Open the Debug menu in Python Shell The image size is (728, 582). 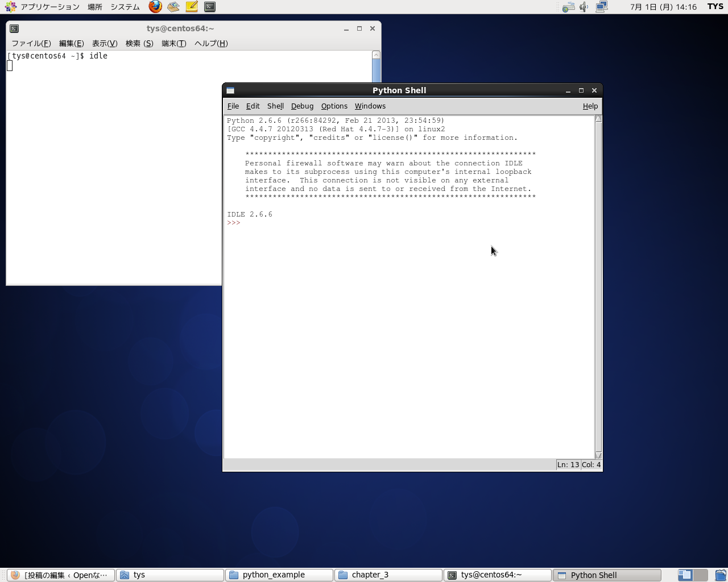302,106
